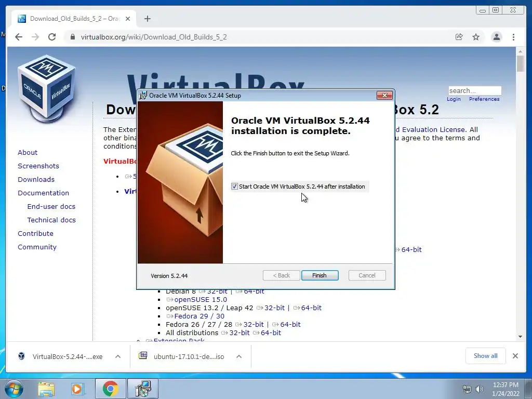Screen dimensions: 532x399
Task: Open Screenshots in the sidebar
Action: [38, 166]
